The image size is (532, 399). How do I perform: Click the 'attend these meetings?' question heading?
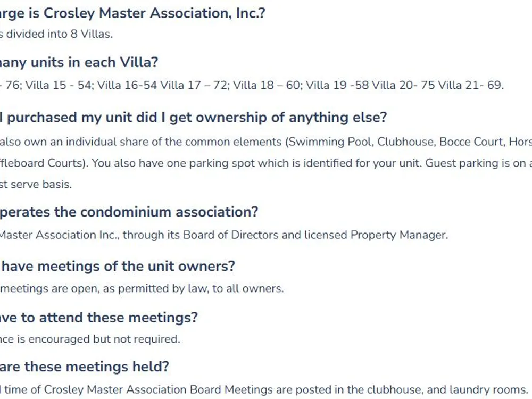[99, 318]
